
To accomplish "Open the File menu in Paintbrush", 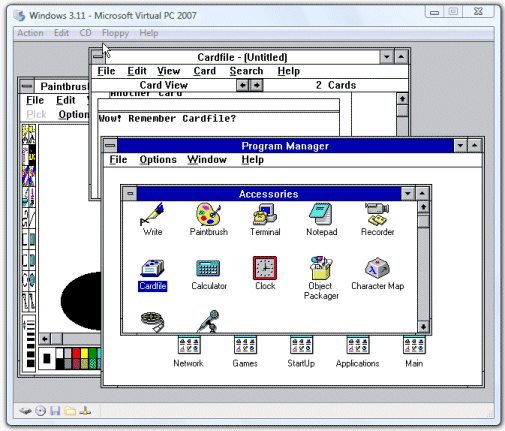I will pyautogui.click(x=35, y=100).
